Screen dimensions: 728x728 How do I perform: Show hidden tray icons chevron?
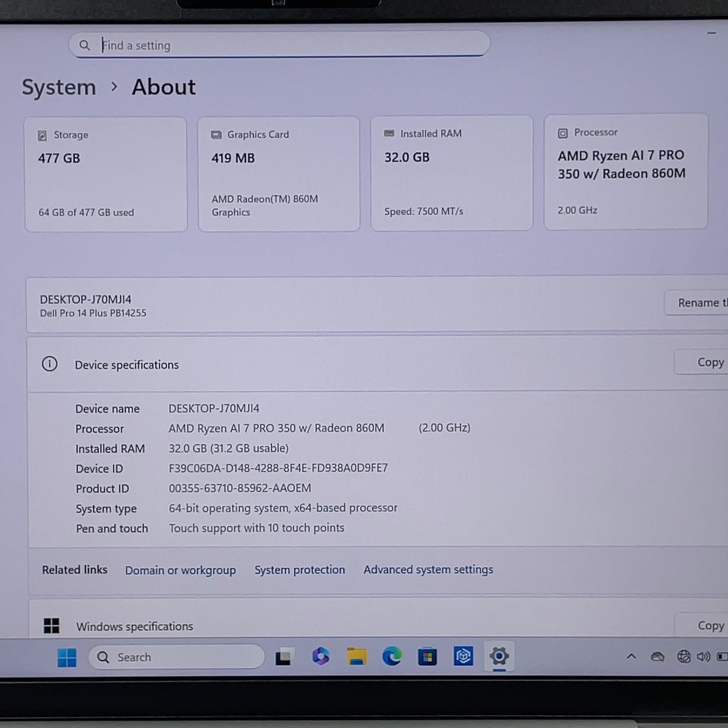pyautogui.click(x=631, y=657)
